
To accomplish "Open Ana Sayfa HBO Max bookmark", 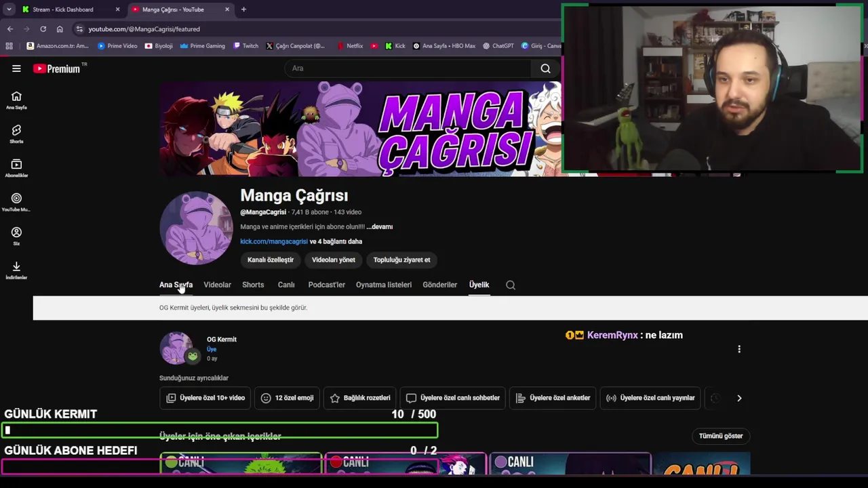I will pos(444,46).
